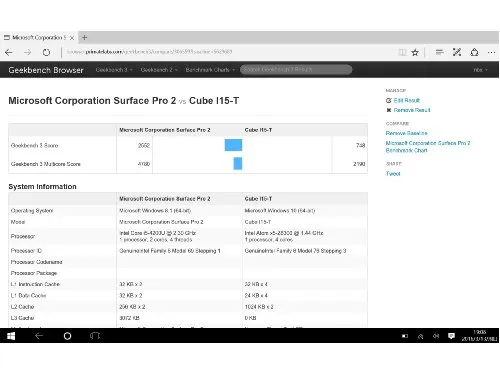Expand the Geekbench 3 menu

(x=114, y=70)
